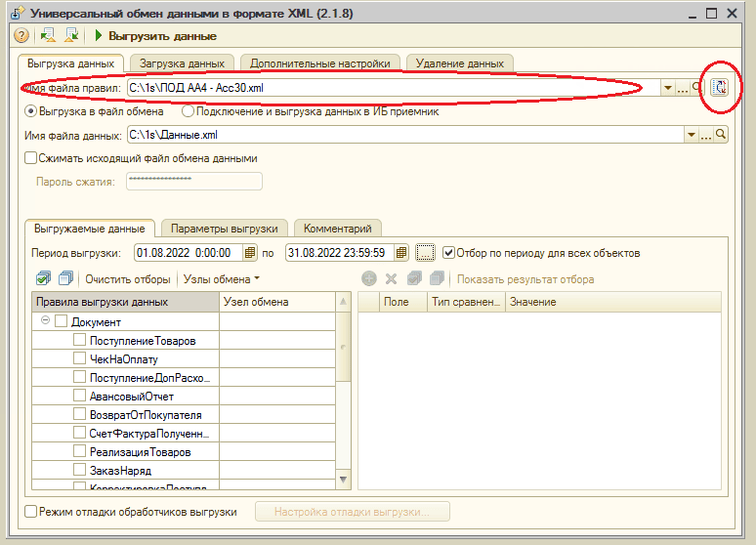Click the restore settings icon in the toolbar
Viewport: 756px width, 545px height.
(x=48, y=36)
